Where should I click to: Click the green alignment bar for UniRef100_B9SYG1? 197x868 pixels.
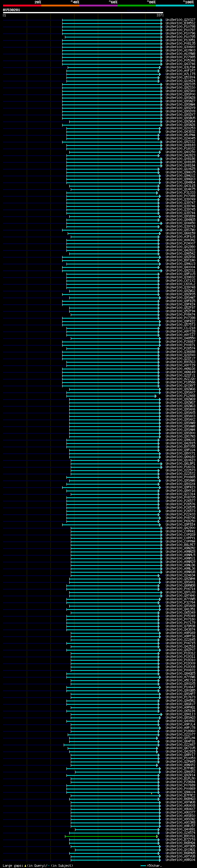pos(111,836)
